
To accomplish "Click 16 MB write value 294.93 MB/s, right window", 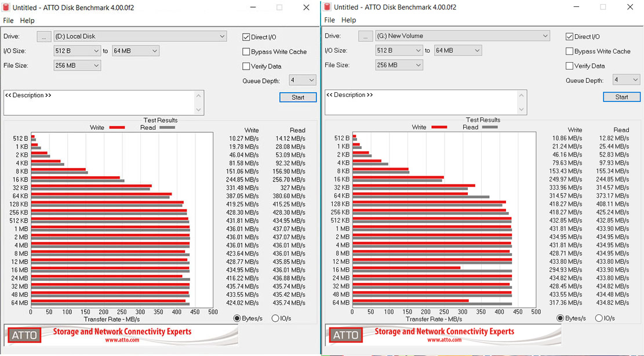I will pyautogui.click(x=566, y=270).
